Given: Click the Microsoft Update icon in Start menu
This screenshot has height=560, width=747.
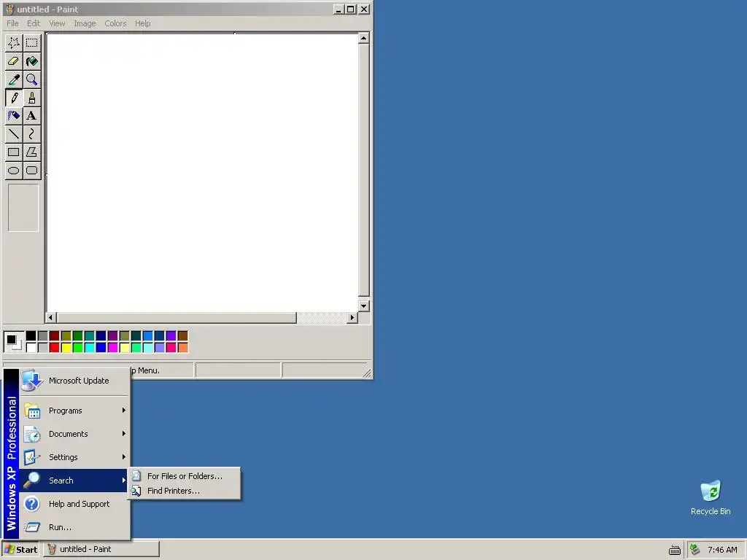Looking at the screenshot, I should (x=32, y=381).
